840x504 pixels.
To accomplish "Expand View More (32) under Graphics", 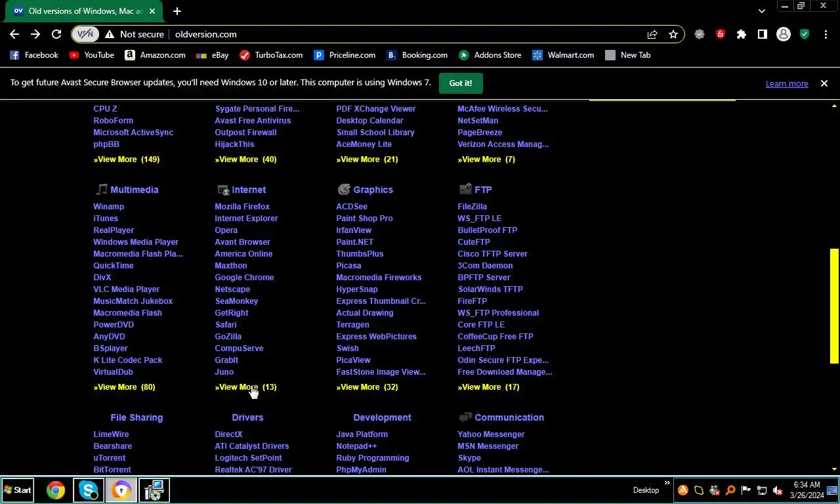I will pyautogui.click(x=367, y=387).
